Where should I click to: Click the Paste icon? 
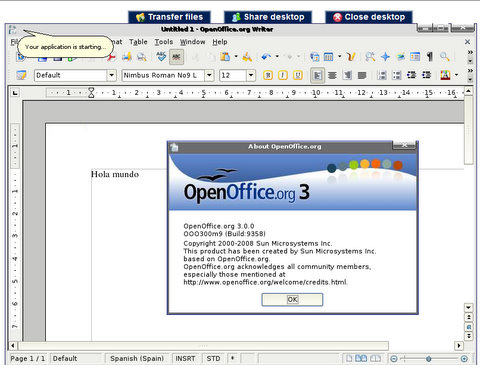click(x=225, y=57)
